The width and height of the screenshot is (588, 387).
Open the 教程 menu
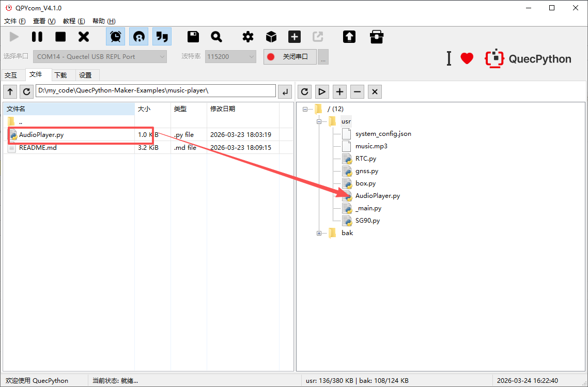(73, 21)
